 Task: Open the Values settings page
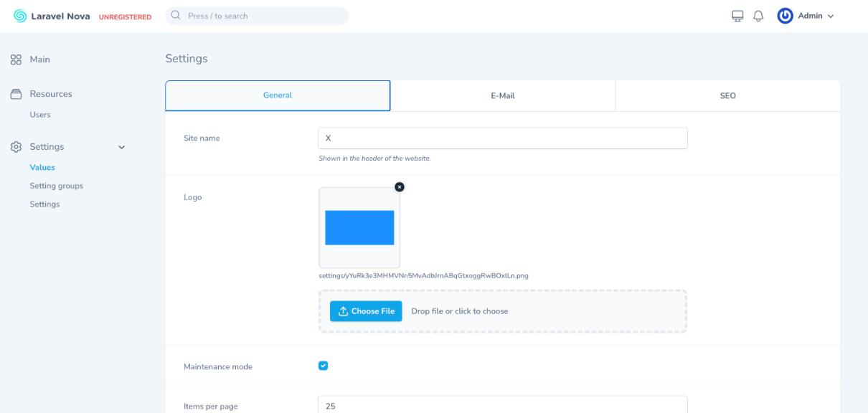click(42, 168)
